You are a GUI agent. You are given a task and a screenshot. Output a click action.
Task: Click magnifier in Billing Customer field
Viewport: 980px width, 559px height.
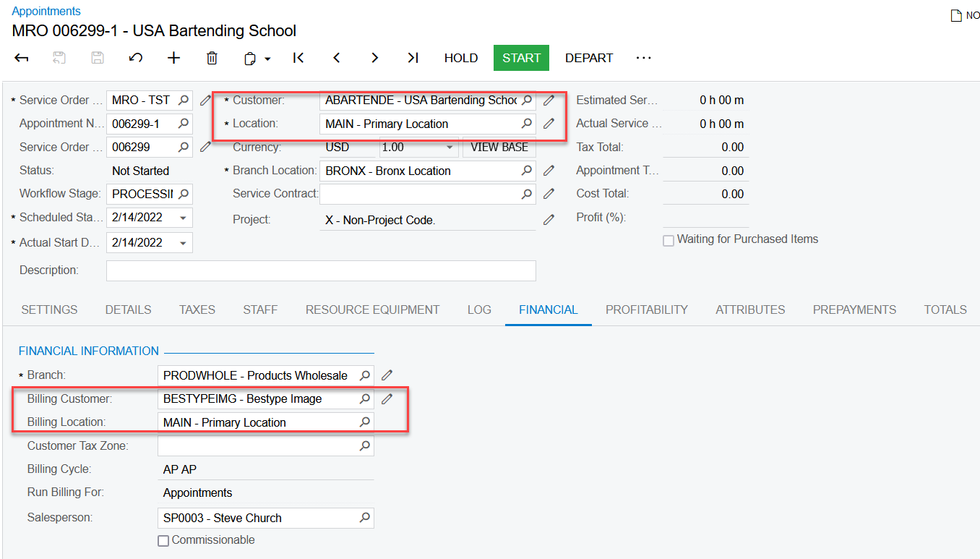point(365,398)
